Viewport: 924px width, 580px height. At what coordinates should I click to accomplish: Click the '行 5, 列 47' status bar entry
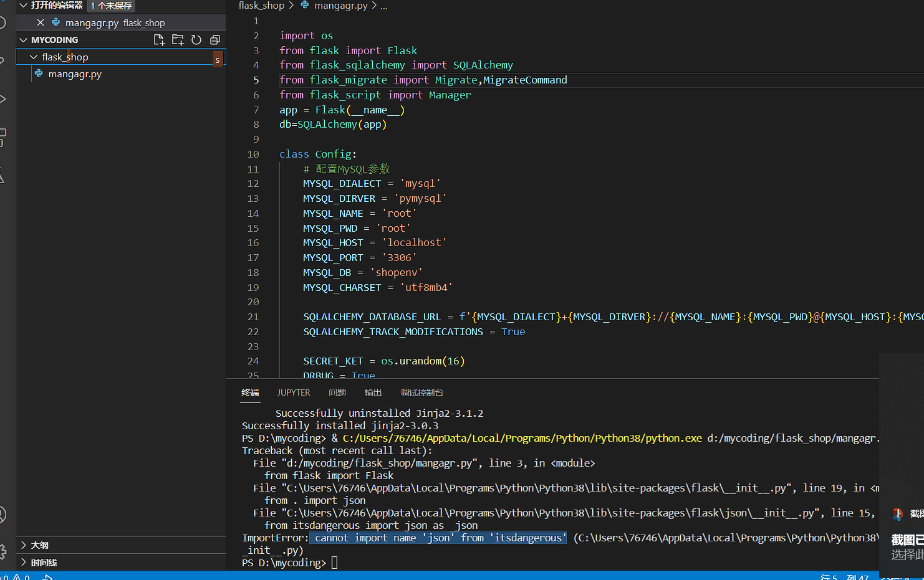(845, 577)
